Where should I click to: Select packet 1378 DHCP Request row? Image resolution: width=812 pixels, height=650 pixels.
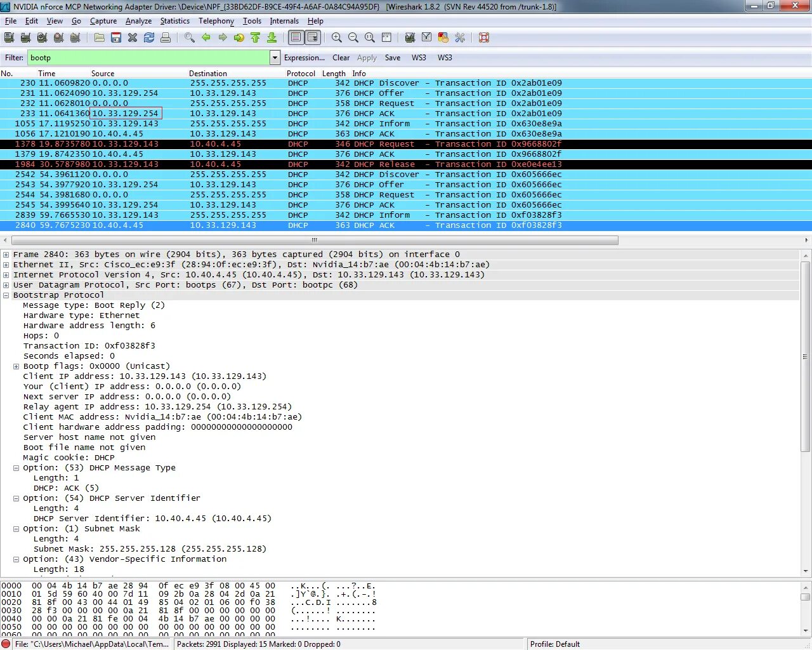406,144
